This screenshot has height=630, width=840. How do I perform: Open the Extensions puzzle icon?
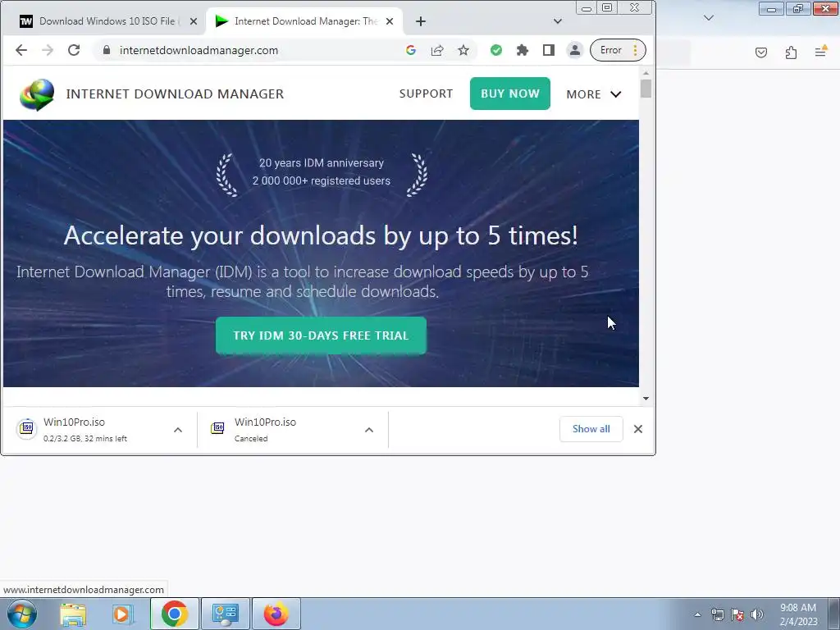point(523,50)
